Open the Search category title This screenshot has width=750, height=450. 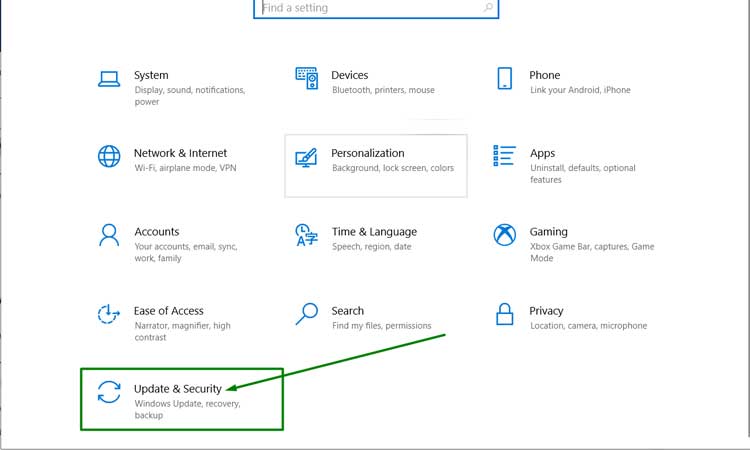348,311
